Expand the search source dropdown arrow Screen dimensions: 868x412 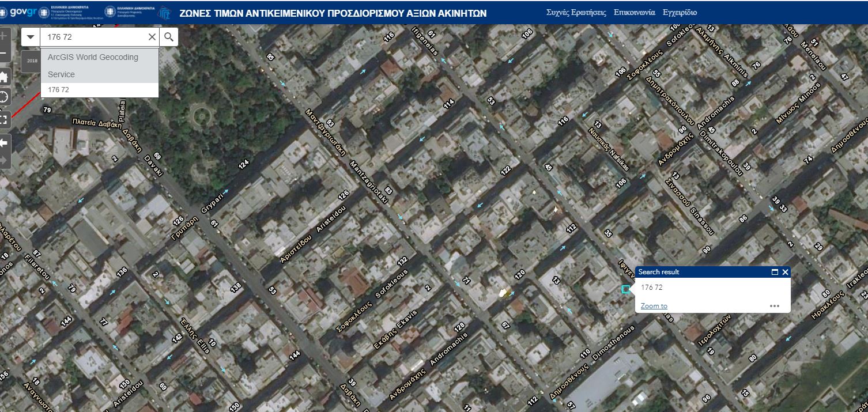click(x=31, y=37)
